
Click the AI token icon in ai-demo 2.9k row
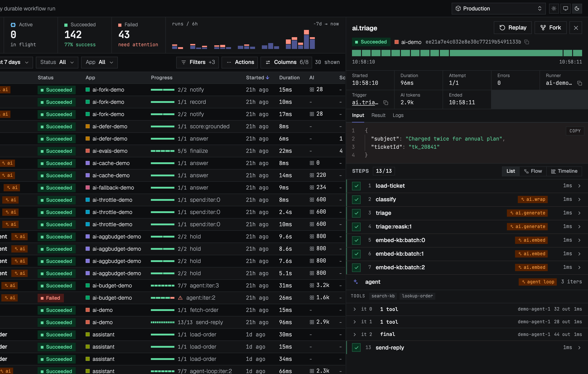(312, 322)
